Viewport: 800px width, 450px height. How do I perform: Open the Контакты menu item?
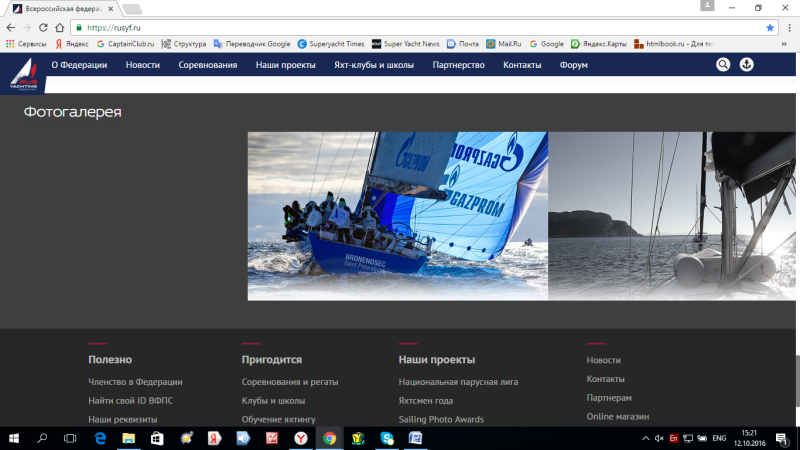pos(522,65)
